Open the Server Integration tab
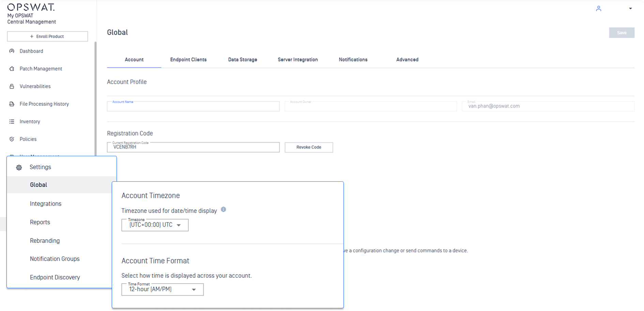Image resolution: width=644 pixels, height=311 pixels. pyautogui.click(x=297, y=60)
